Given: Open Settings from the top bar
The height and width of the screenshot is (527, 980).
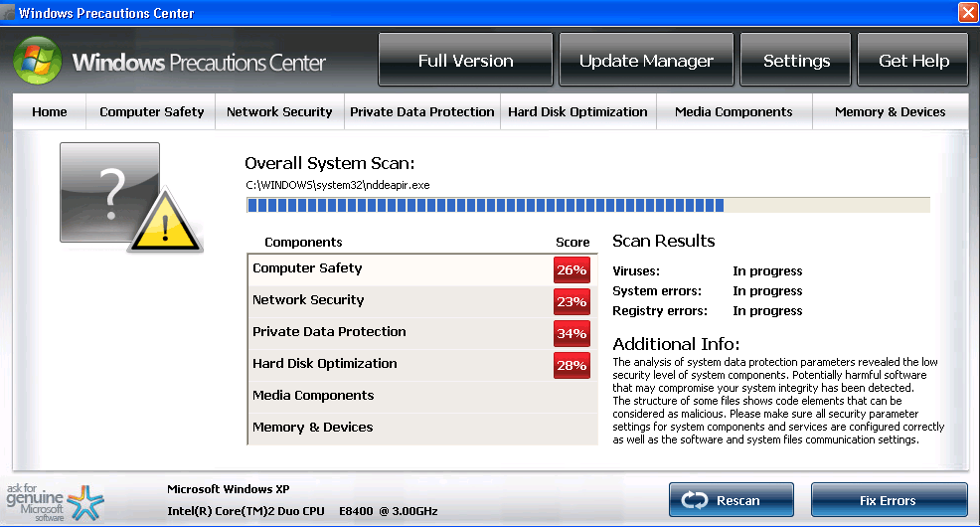Looking at the screenshot, I should [x=796, y=61].
